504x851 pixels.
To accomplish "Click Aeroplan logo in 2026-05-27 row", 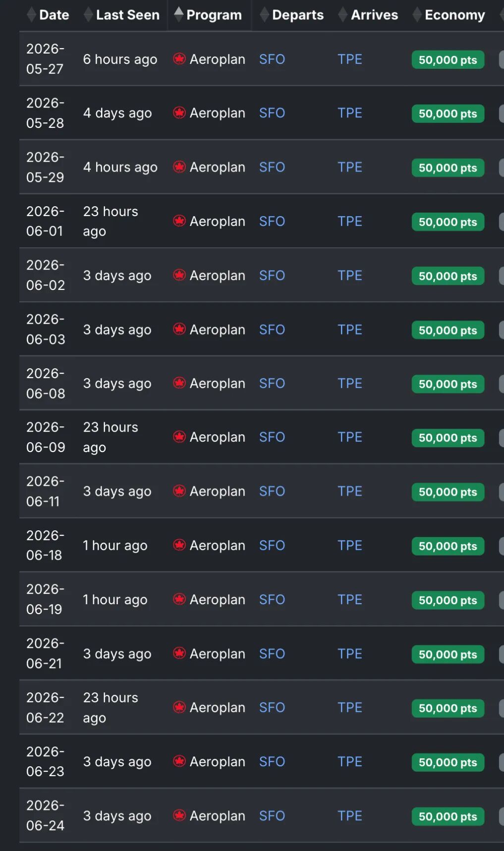I will point(179,59).
